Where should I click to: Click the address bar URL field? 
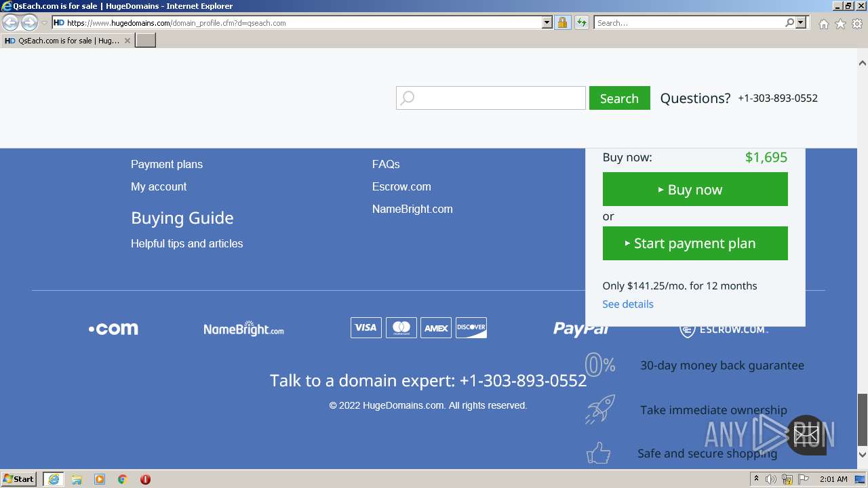pos(303,23)
